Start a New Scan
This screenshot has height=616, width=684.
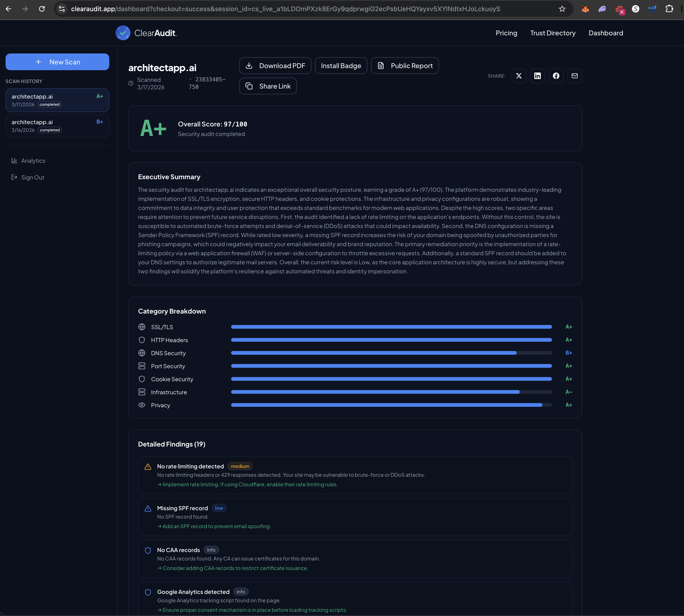(57, 62)
